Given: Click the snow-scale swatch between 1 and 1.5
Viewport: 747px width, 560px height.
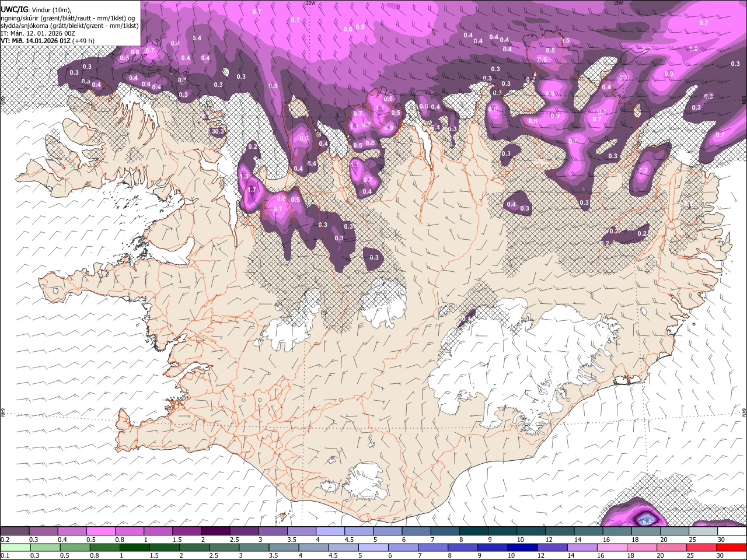Looking at the screenshot, I should point(158,531).
